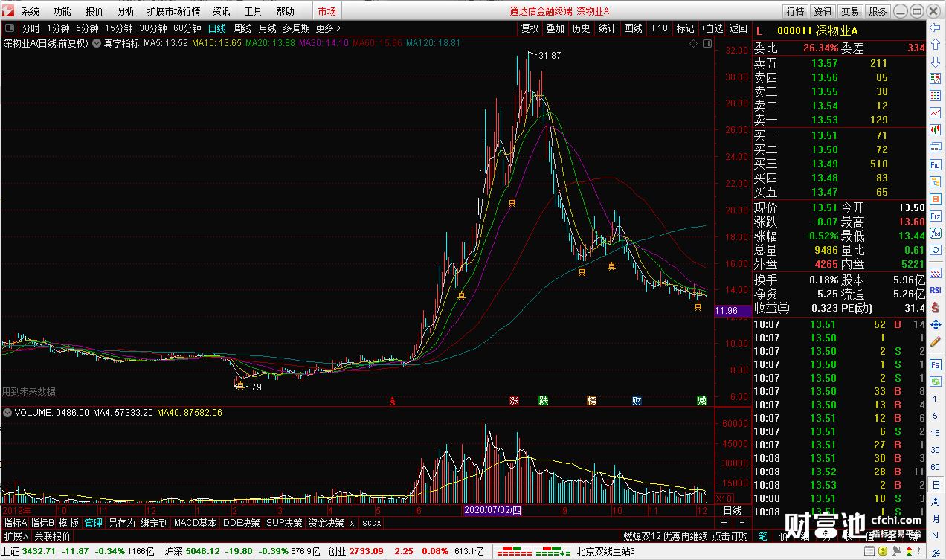946x560 pixels.
Task: Click the blue left-arrow back icon in the right sidebar
Action: 936,28
